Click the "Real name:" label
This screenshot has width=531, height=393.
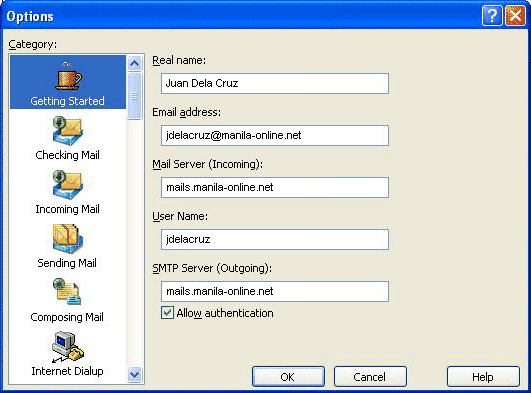pyautogui.click(x=179, y=60)
